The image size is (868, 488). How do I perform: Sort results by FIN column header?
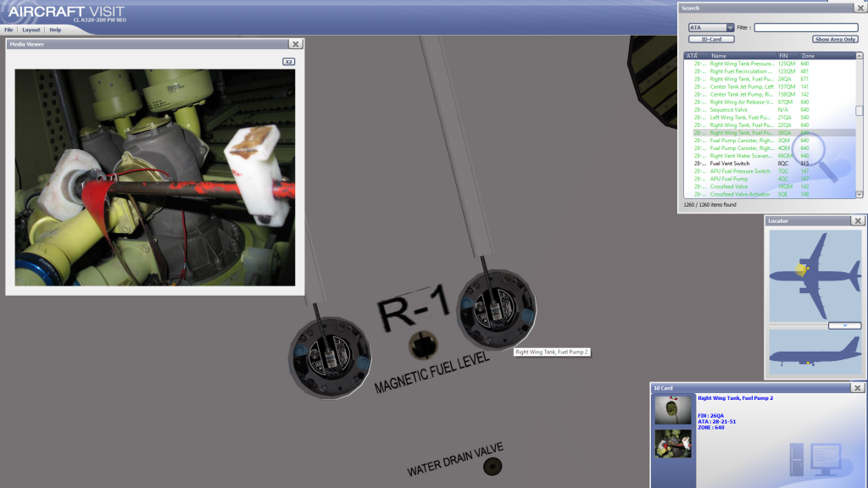pos(788,56)
